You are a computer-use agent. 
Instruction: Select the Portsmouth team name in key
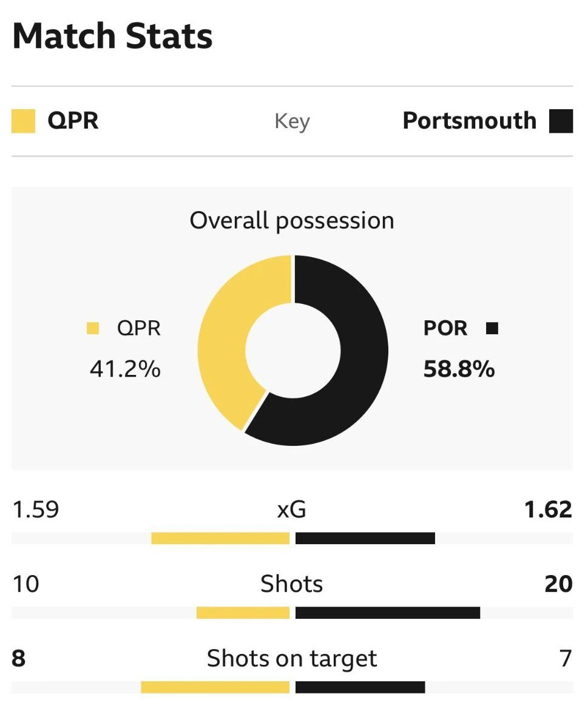click(469, 121)
